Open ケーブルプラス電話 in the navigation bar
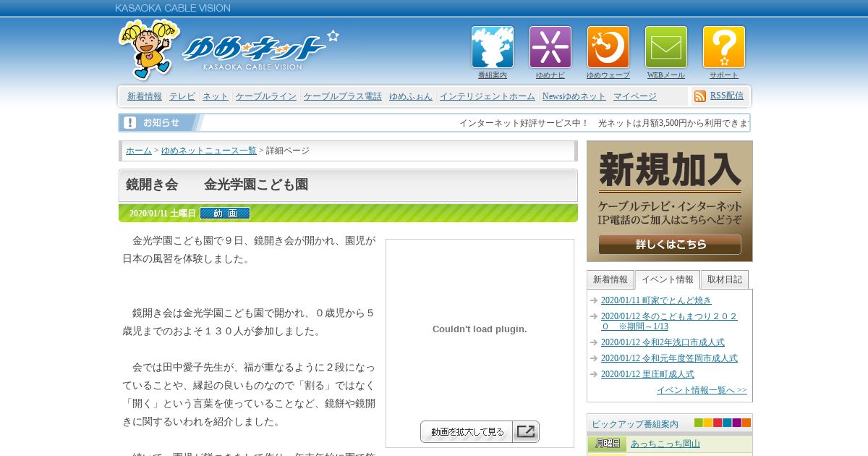The width and height of the screenshot is (868, 456). point(343,96)
